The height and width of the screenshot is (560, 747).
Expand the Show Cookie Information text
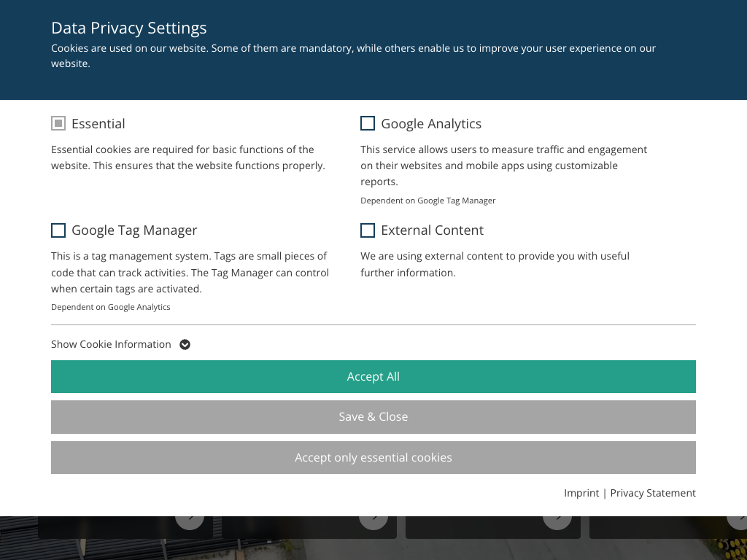(x=111, y=345)
